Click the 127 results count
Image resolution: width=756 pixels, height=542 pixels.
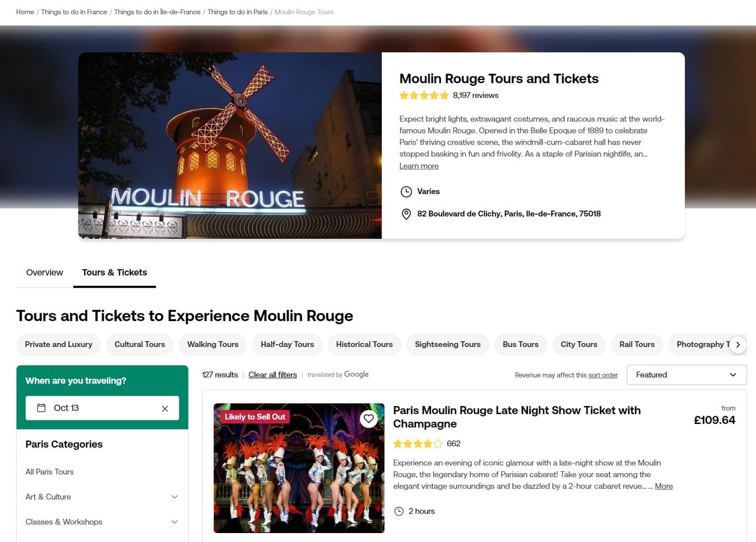(220, 375)
